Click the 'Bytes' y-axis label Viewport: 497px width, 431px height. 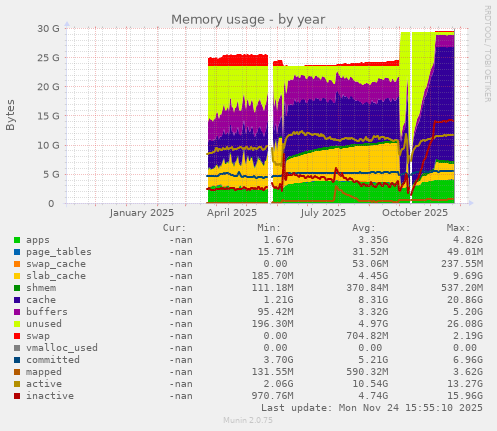[x=10, y=115]
